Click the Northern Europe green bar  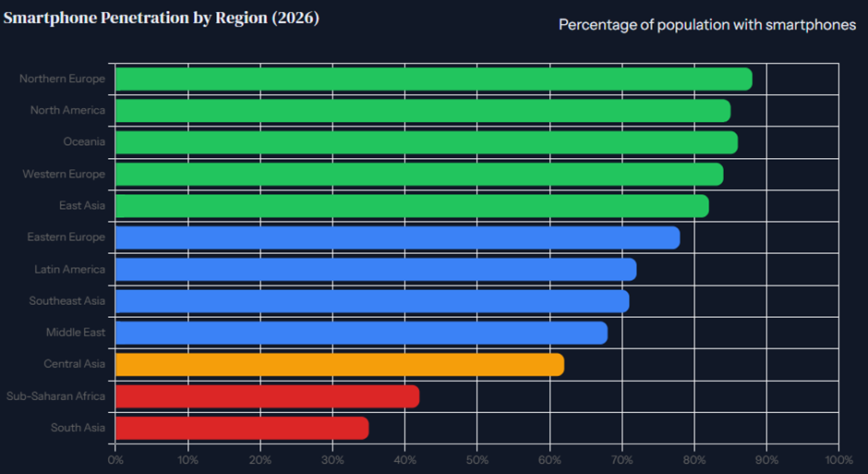[433, 79]
